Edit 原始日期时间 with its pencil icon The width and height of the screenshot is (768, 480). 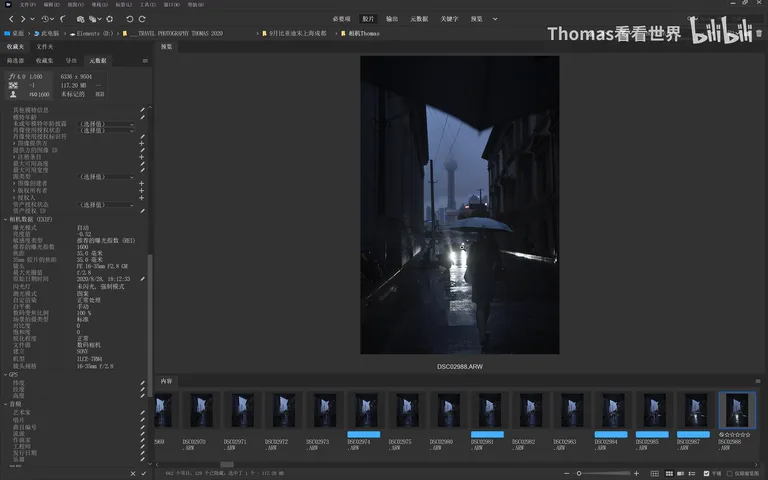pos(143,279)
